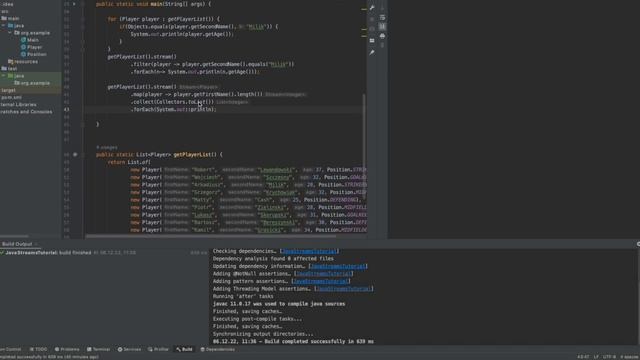
Task: Open the Player class file
Action: (35, 47)
